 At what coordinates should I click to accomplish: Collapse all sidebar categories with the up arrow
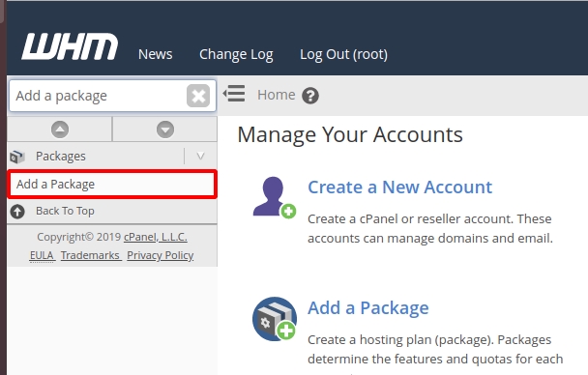[x=60, y=130]
